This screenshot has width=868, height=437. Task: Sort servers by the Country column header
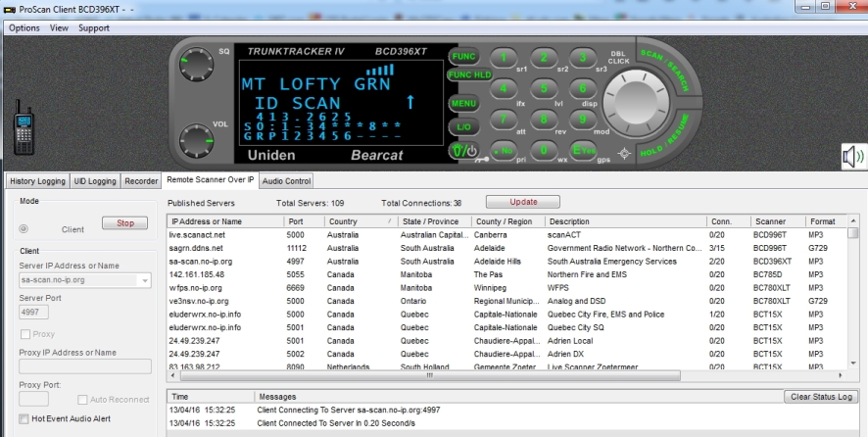point(361,221)
